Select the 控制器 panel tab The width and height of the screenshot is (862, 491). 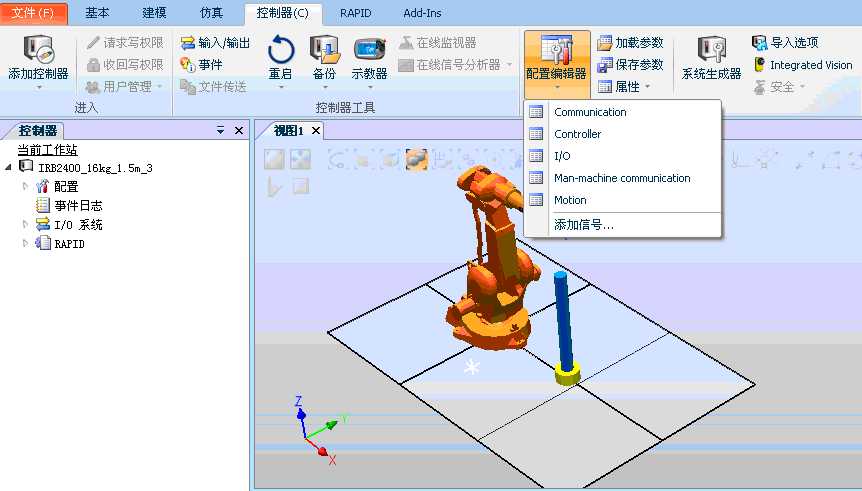tap(37, 130)
